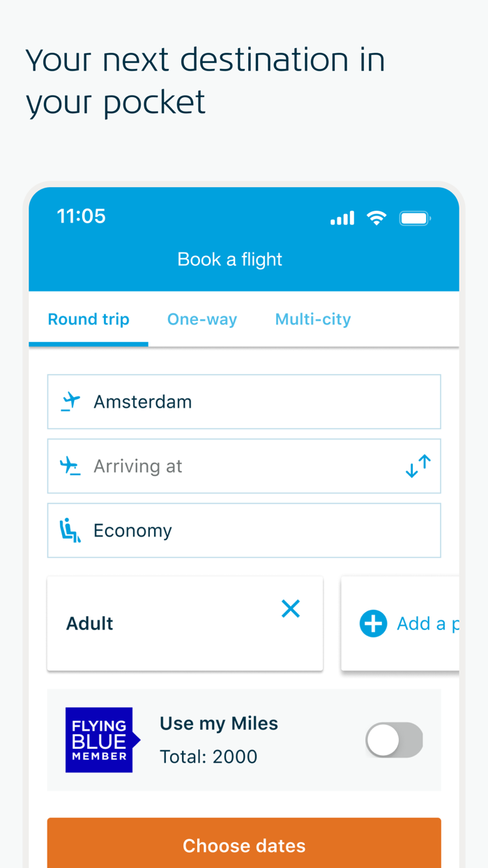Open the Economy cabin class selector

[244, 530]
